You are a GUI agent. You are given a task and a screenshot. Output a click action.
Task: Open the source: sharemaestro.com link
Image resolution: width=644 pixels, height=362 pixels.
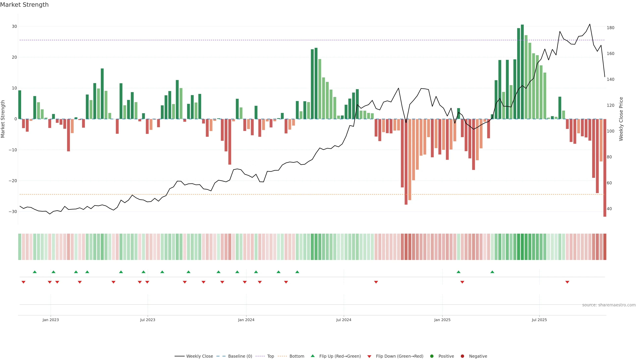tap(609, 305)
